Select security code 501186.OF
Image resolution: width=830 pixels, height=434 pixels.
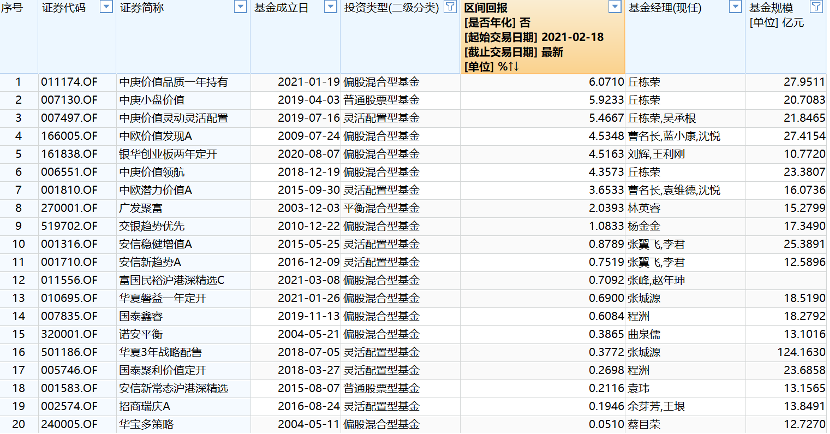click(x=69, y=352)
